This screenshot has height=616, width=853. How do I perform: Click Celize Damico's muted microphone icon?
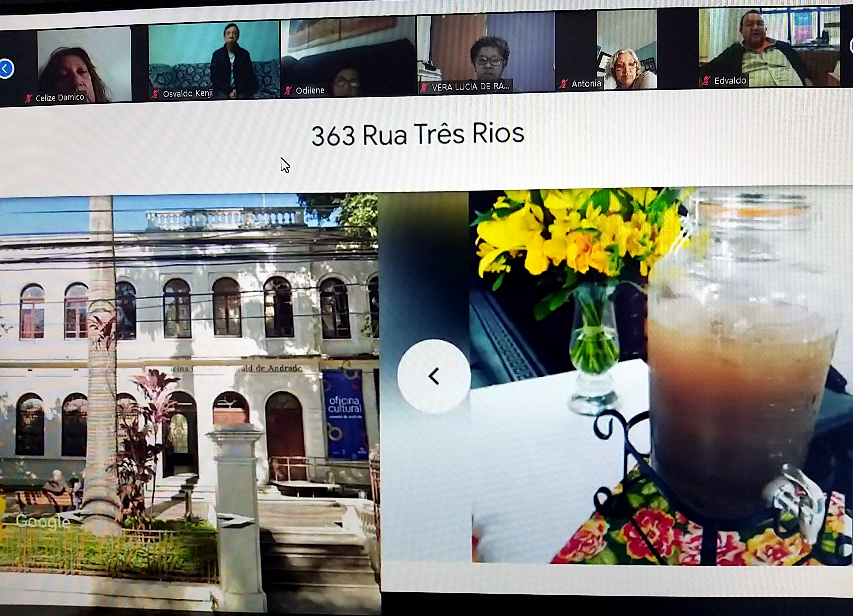[29, 98]
